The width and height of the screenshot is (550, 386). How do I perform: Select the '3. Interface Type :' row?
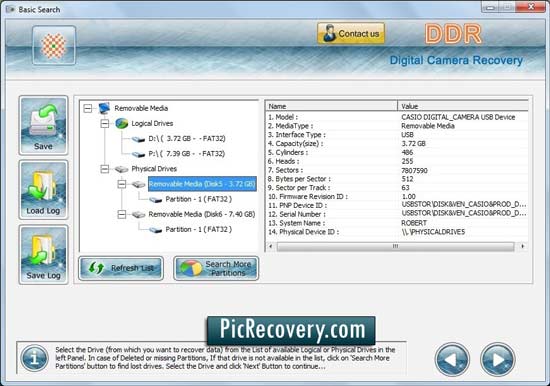click(397, 135)
